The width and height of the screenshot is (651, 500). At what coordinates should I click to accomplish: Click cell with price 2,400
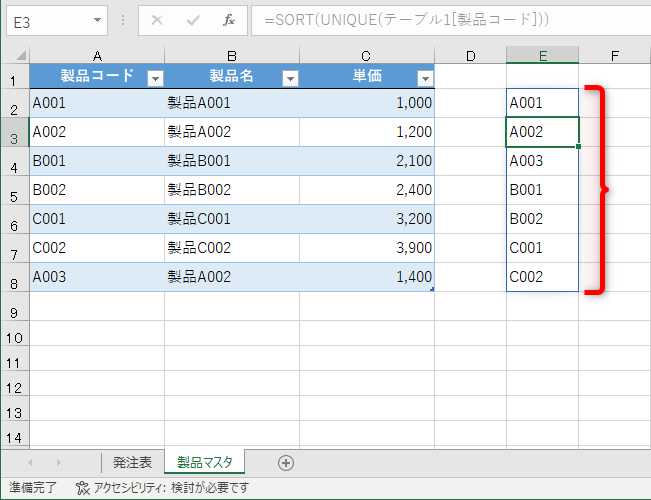pyautogui.click(x=367, y=190)
